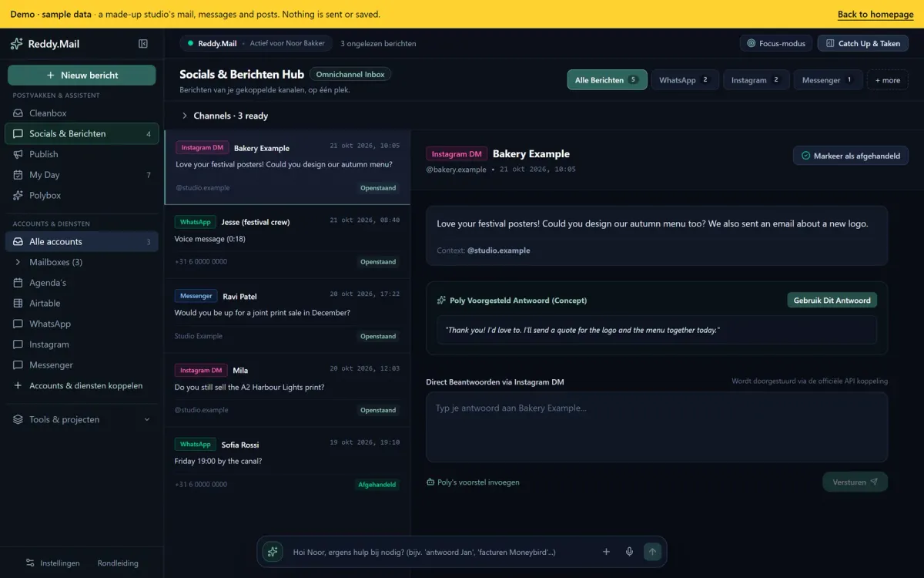This screenshot has width=924, height=578.
Task: Click the Poly sparkle icon in assistant bar
Action: (272, 552)
